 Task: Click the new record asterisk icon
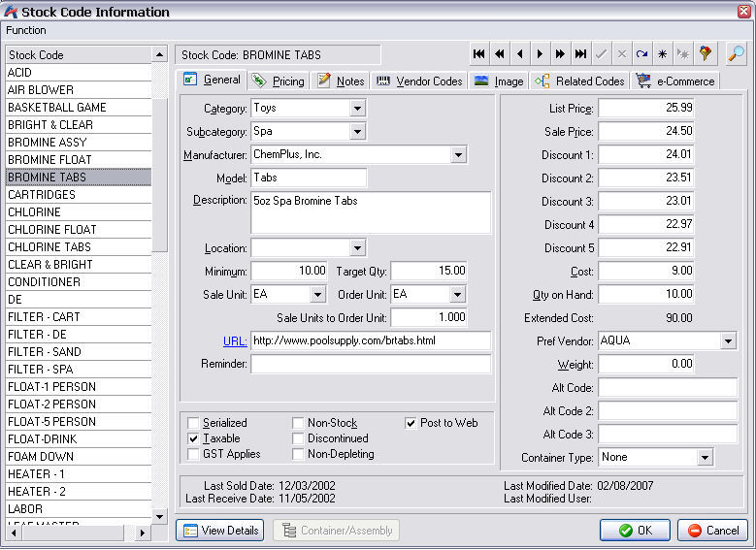click(663, 54)
